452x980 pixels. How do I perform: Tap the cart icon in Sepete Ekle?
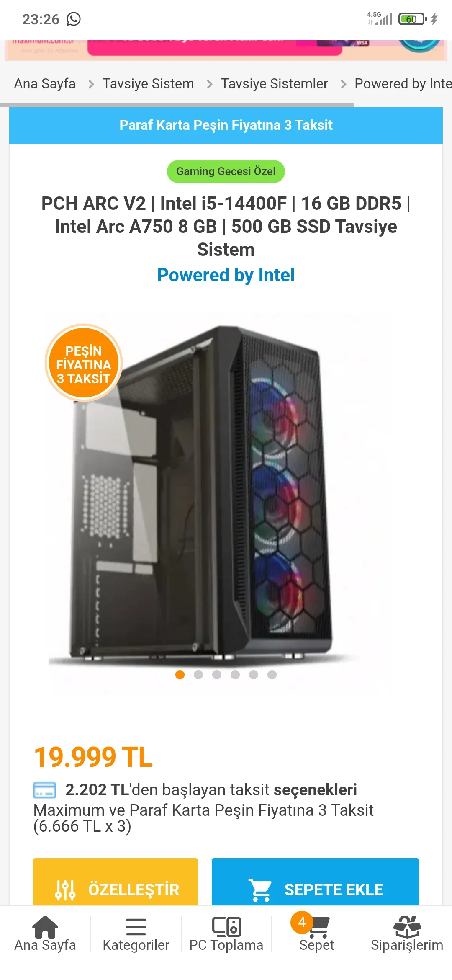pos(260,890)
